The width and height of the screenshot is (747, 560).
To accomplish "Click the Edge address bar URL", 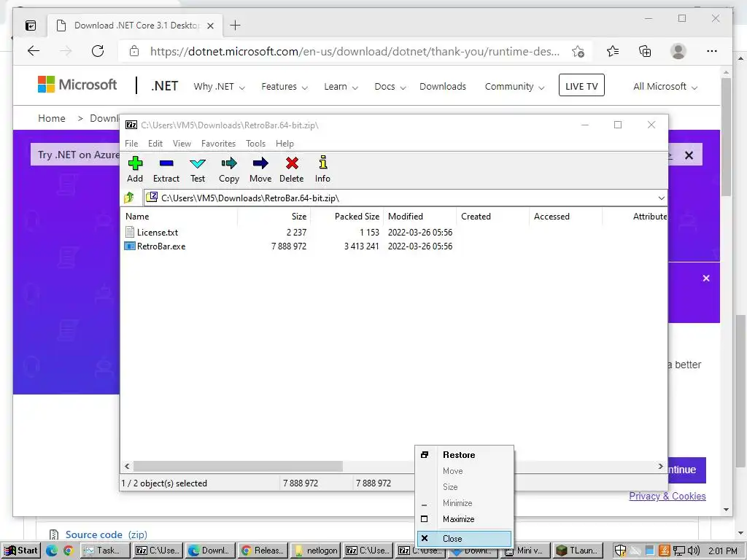I will point(355,52).
